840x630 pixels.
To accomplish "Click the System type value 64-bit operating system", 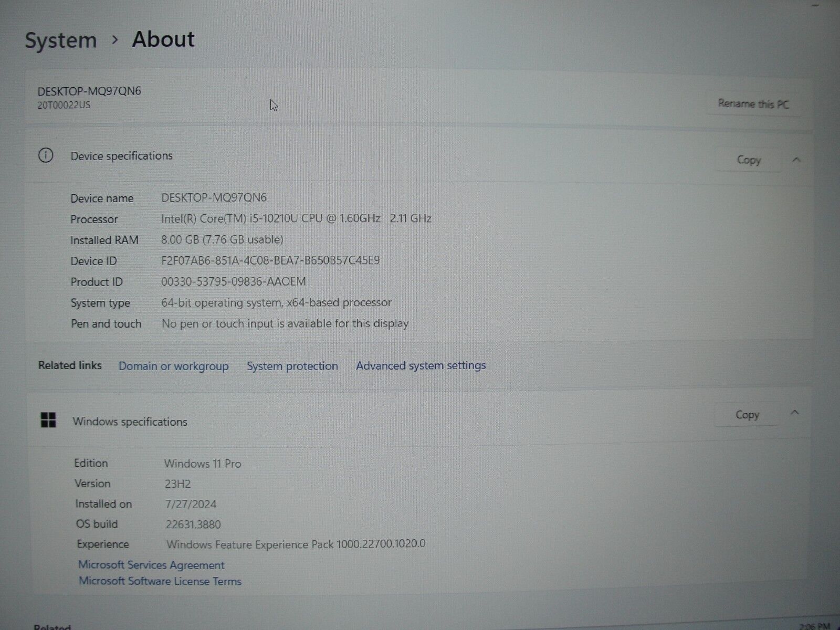I will [x=276, y=302].
